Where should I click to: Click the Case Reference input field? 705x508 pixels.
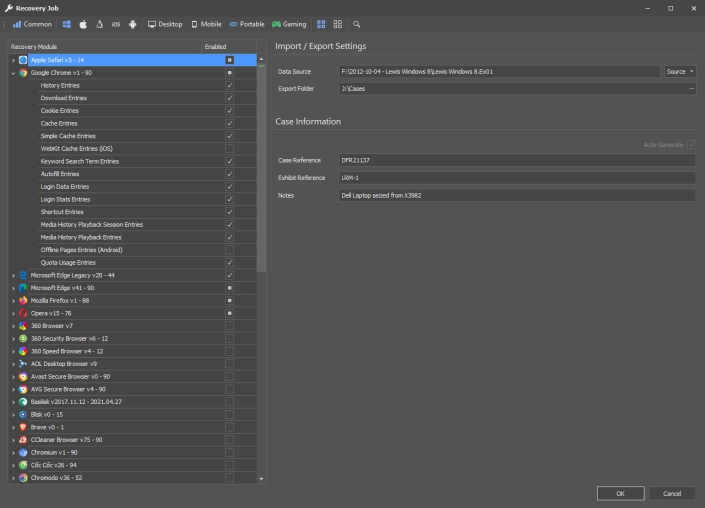[516, 160]
